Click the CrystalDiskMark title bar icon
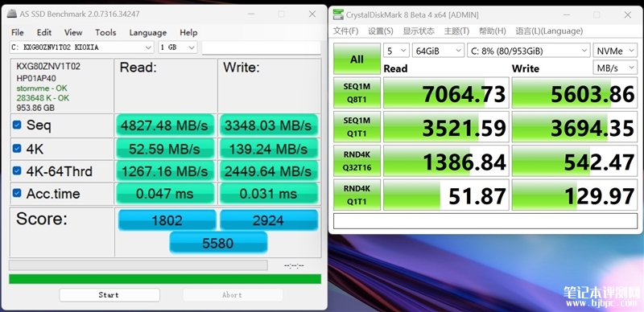This screenshot has width=644, height=312. coord(337,14)
